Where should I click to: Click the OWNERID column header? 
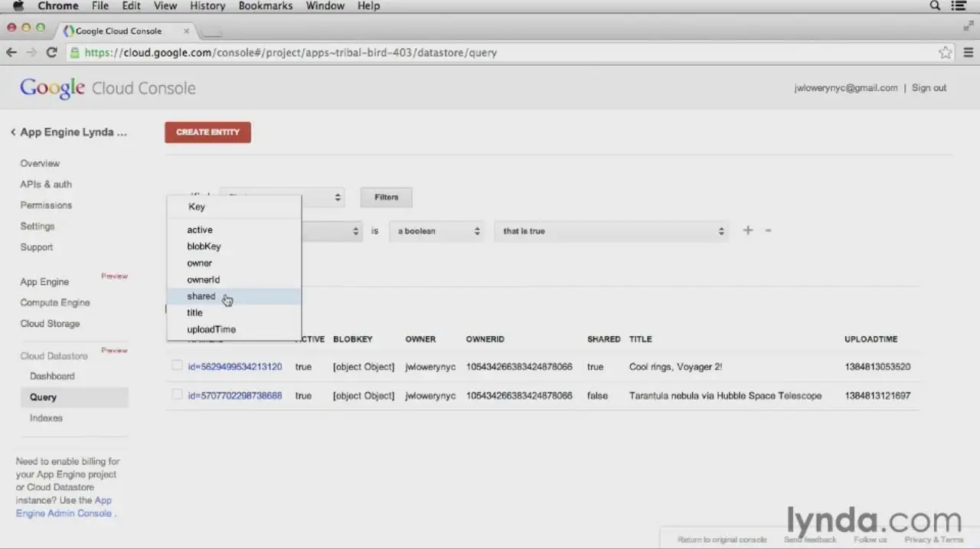tap(485, 339)
